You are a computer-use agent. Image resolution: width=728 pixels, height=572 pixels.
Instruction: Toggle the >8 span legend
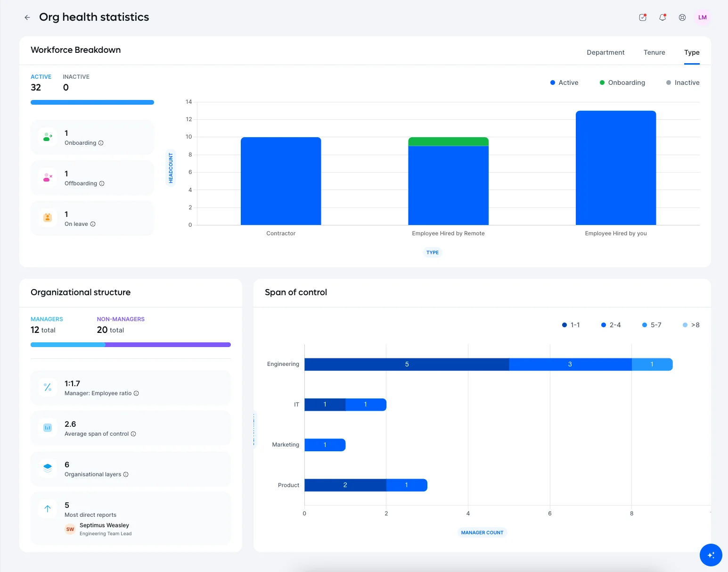point(691,325)
